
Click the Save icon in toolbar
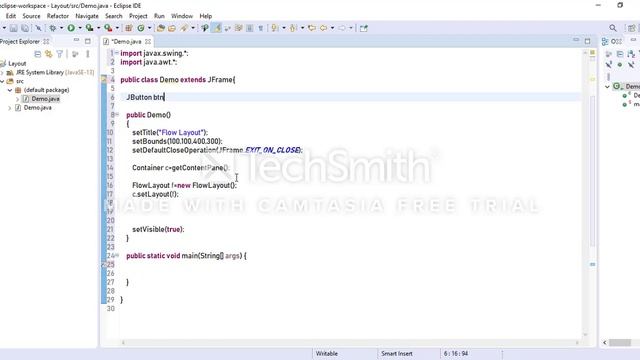[x=13, y=28]
